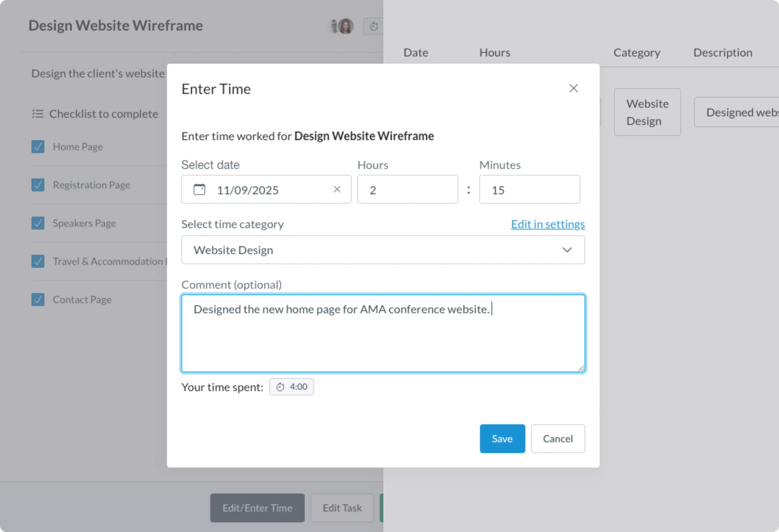The image size is (779, 532).
Task: Open calendar picker icon in date field
Action: pyautogui.click(x=199, y=189)
